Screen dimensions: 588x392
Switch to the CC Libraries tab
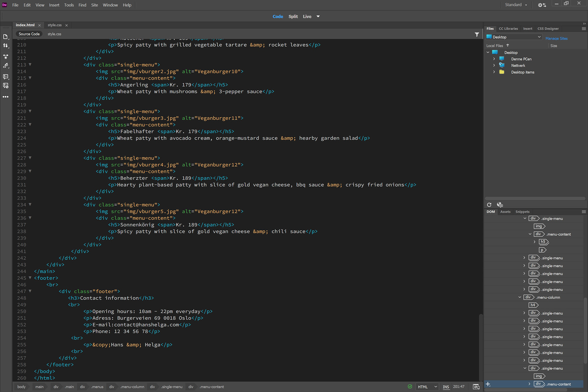[x=508, y=29]
